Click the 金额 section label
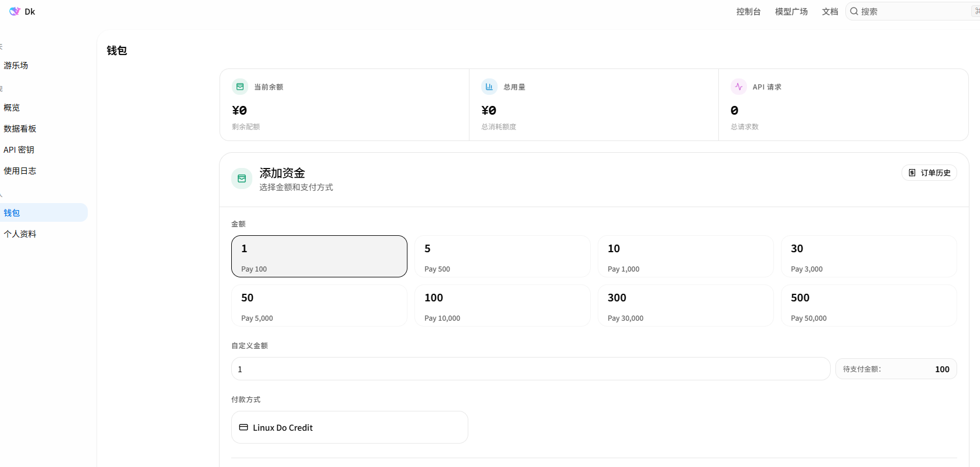 pyautogui.click(x=238, y=224)
